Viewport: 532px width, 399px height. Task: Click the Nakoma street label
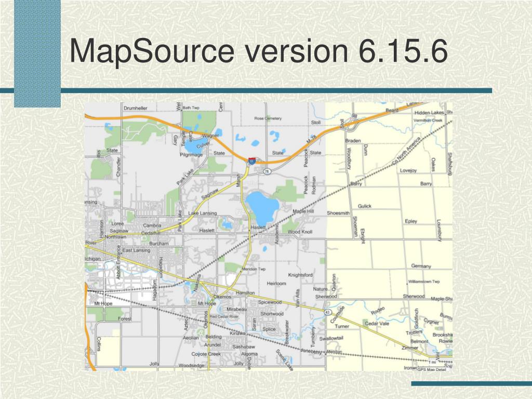click(x=196, y=284)
